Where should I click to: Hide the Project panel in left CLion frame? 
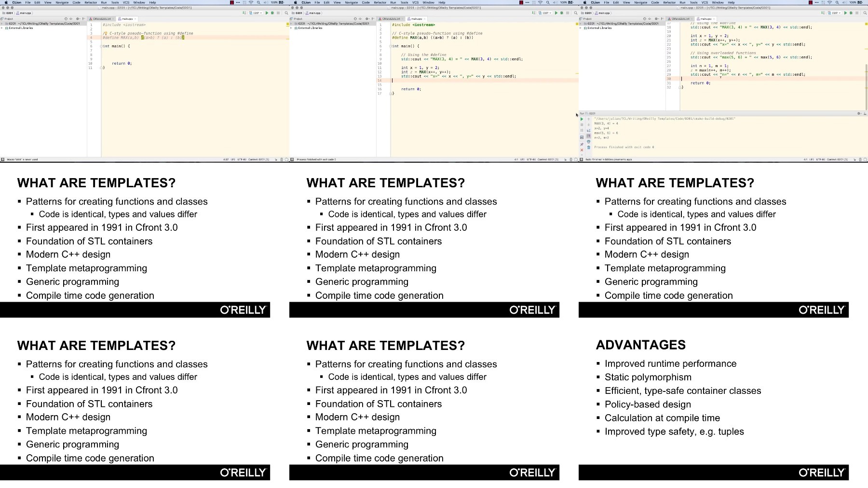point(83,19)
